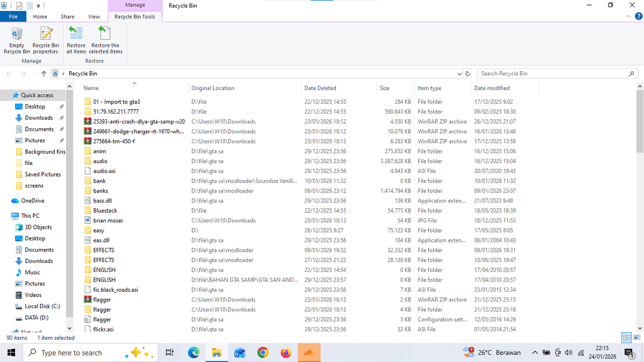The image size is (644, 362).
Task: Click the volume tray icon
Action: point(569,352)
